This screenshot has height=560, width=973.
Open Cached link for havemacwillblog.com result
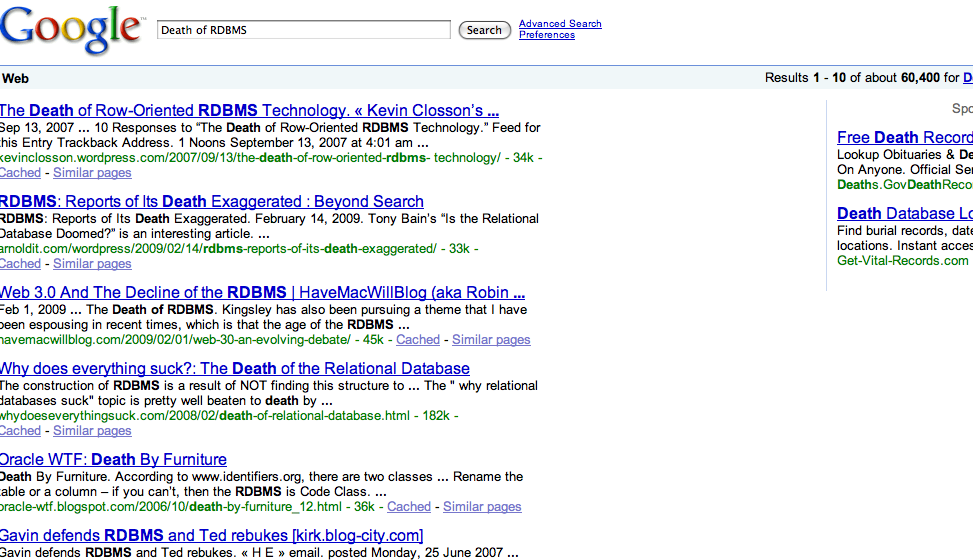pos(418,340)
